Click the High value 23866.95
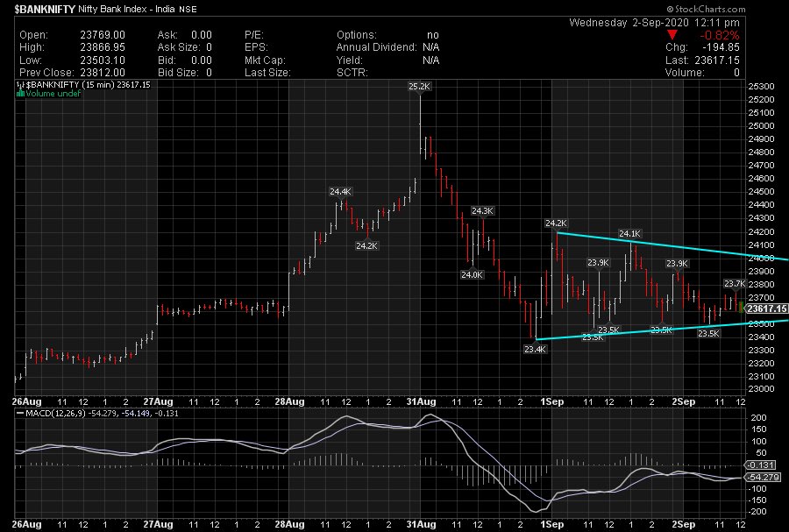The width and height of the screenshot is (789, 532). pyautogui.click(x=103, y=47)
